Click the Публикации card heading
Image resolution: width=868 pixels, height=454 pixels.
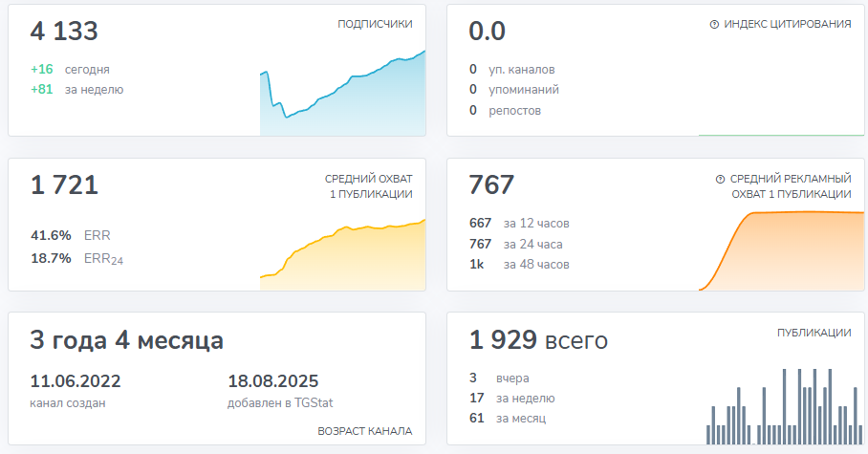point(814,333)
